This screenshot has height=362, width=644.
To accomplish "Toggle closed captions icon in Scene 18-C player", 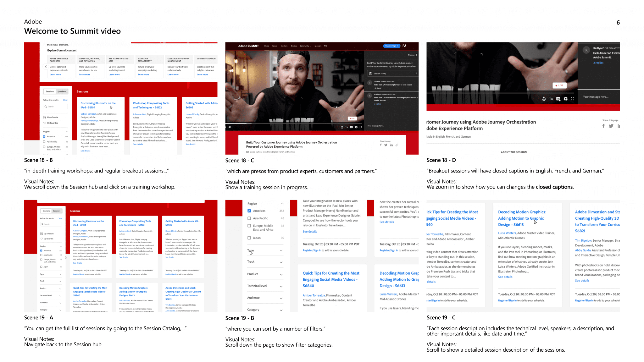I will pos(352,127).
